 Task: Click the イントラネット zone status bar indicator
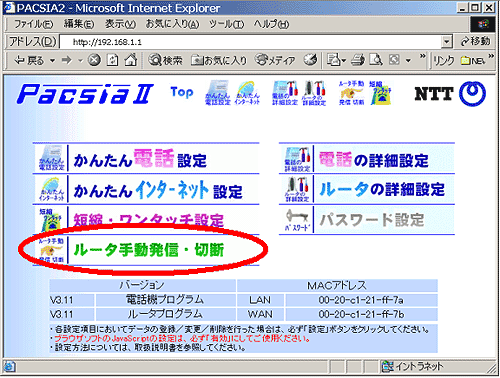pos(412,366)
